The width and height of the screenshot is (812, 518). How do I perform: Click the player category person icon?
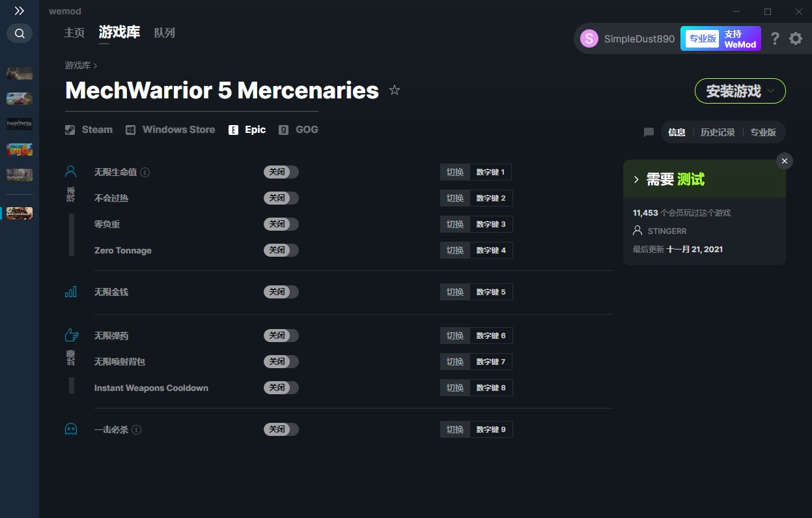(x=71, y=172)
